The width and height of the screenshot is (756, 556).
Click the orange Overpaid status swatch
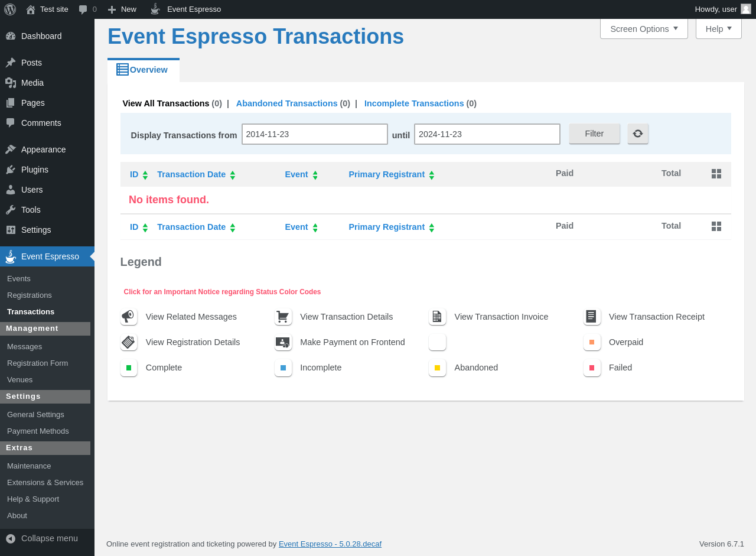click(x=592, y=342)
